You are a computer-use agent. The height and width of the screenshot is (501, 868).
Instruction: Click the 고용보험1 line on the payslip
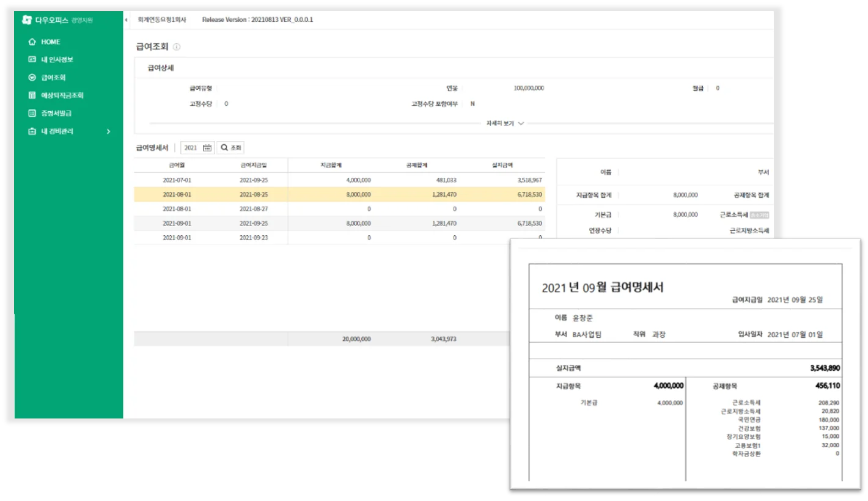pos(748,445)
